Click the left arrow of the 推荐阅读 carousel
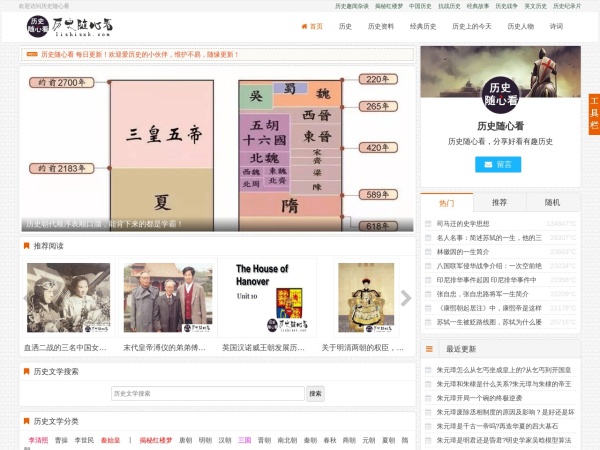The height and width of the screenshot is (450, 600). 25,298
